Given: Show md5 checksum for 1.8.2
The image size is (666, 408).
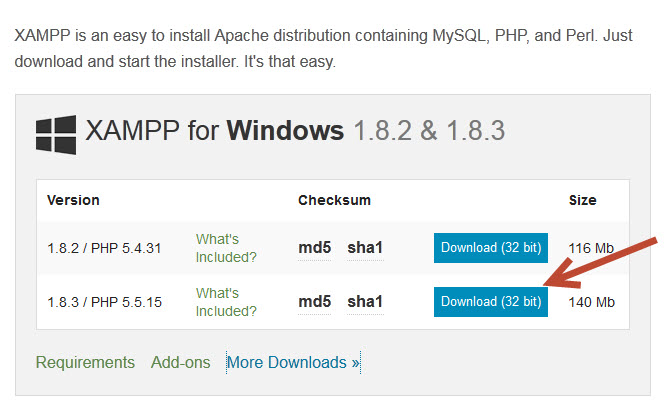Looking at the screenshot, I should pyautogui.click(x=314, y=248).
